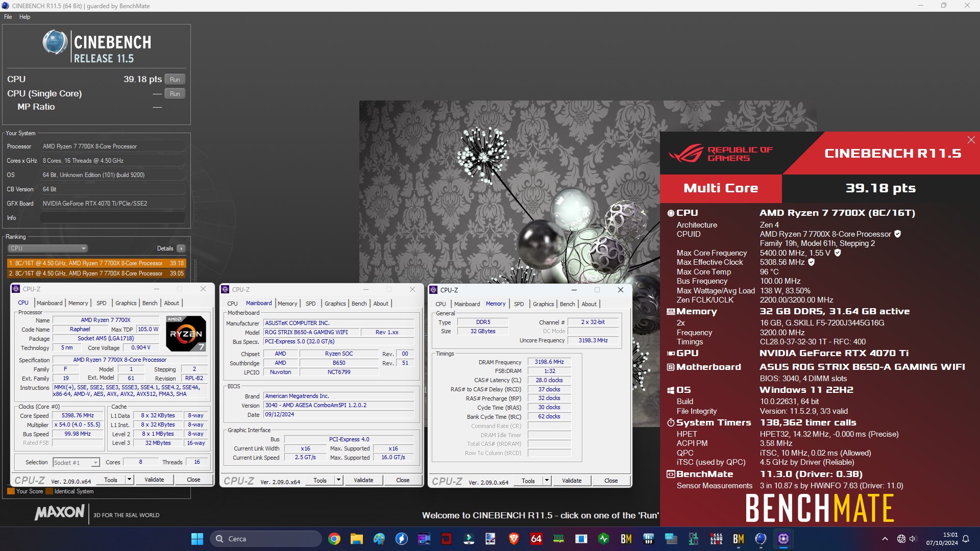Open Tools dropdown arrow in CPU tab window
Screen dimensions: 980x551
coord(129,480)
